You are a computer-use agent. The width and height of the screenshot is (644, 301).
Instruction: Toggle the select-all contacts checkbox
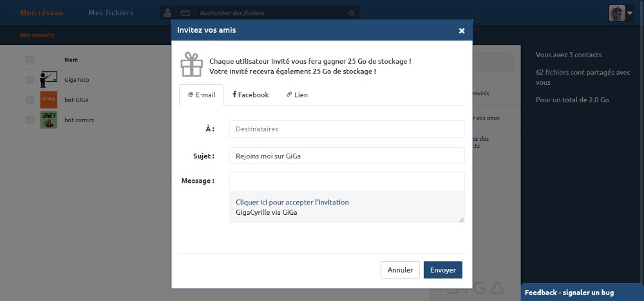pos(30,59)
